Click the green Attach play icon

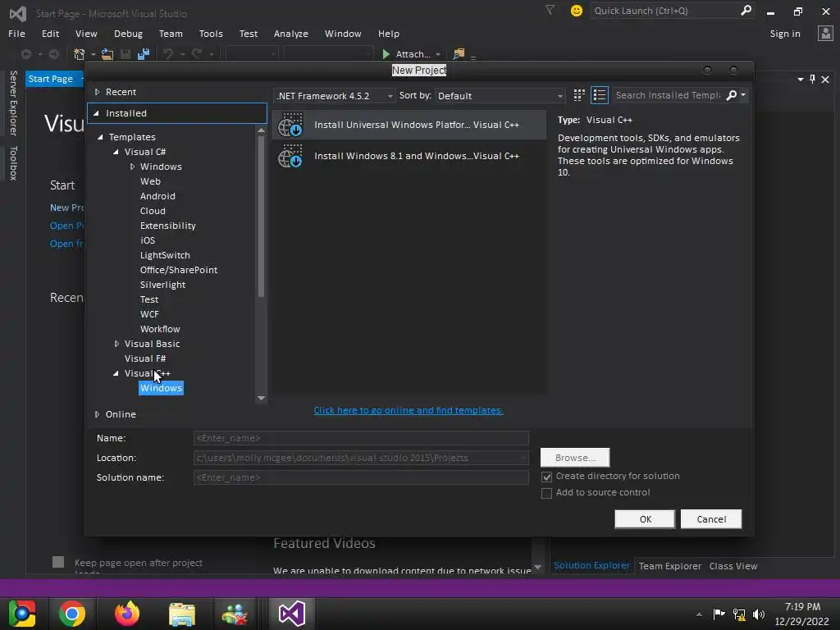pyautogui.click(x=386, y=54)
